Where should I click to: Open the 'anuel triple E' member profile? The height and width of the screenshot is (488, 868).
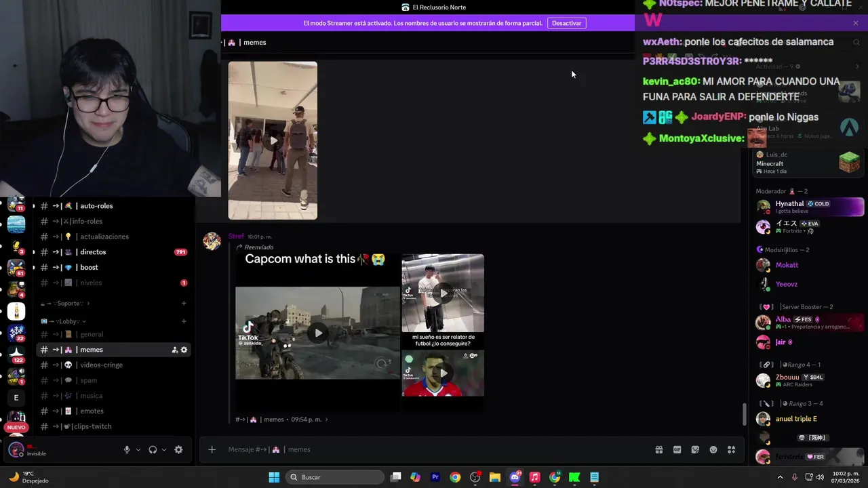pos(810,419)
